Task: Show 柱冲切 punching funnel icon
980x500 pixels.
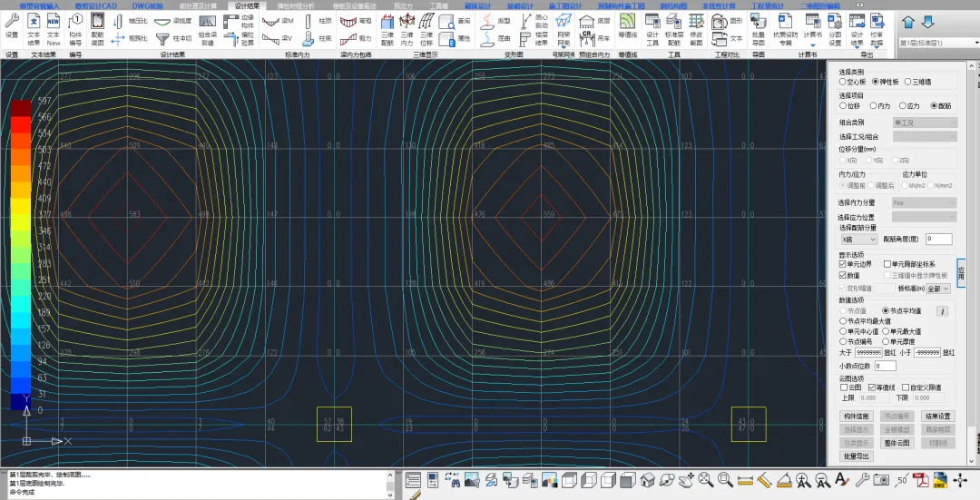Action: (173, 39)
